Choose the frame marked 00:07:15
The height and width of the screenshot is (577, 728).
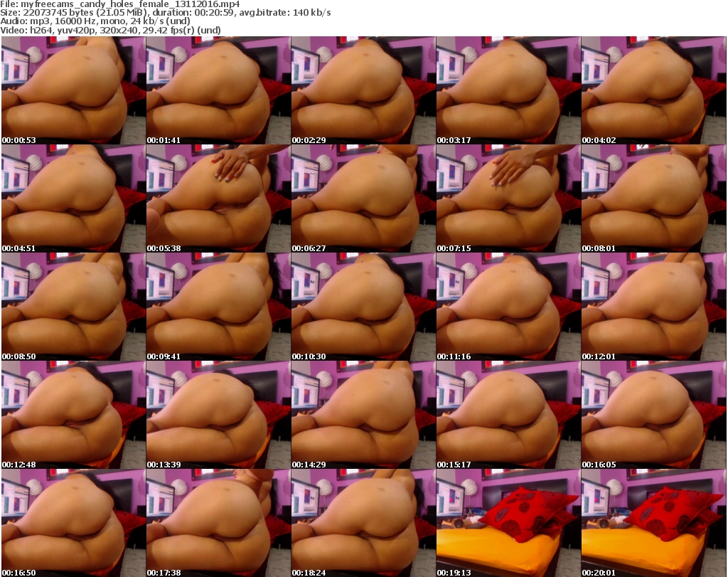click(x=508, y=198)
